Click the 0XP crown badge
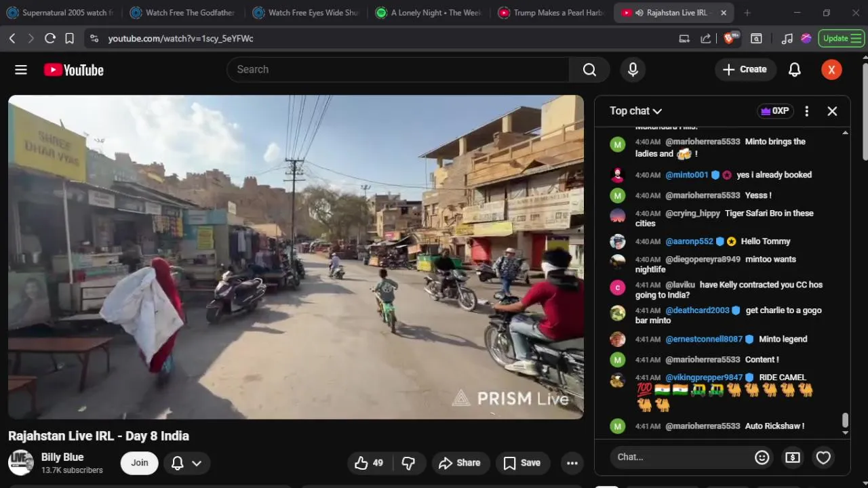This screenshot has height=488, width=868. 775,111
